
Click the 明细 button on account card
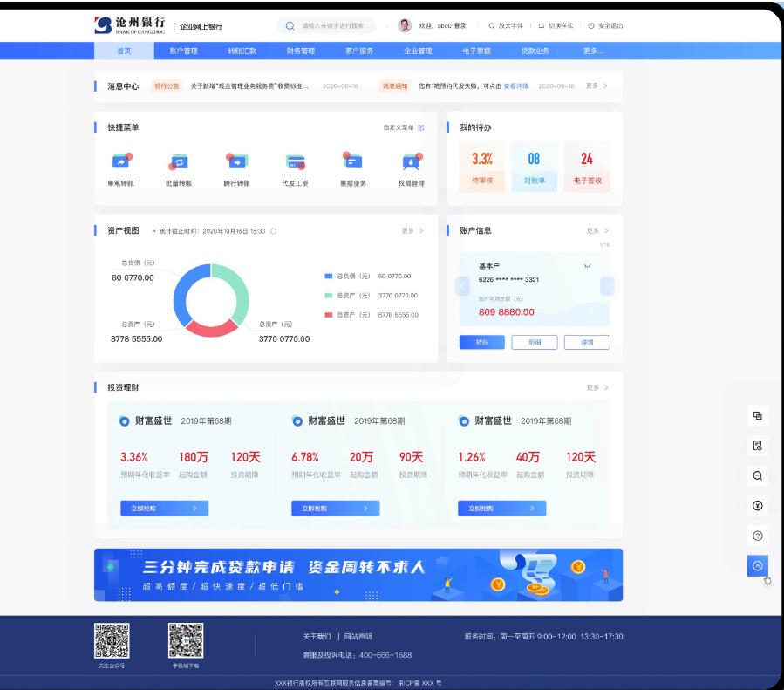(x=535, y=343)
